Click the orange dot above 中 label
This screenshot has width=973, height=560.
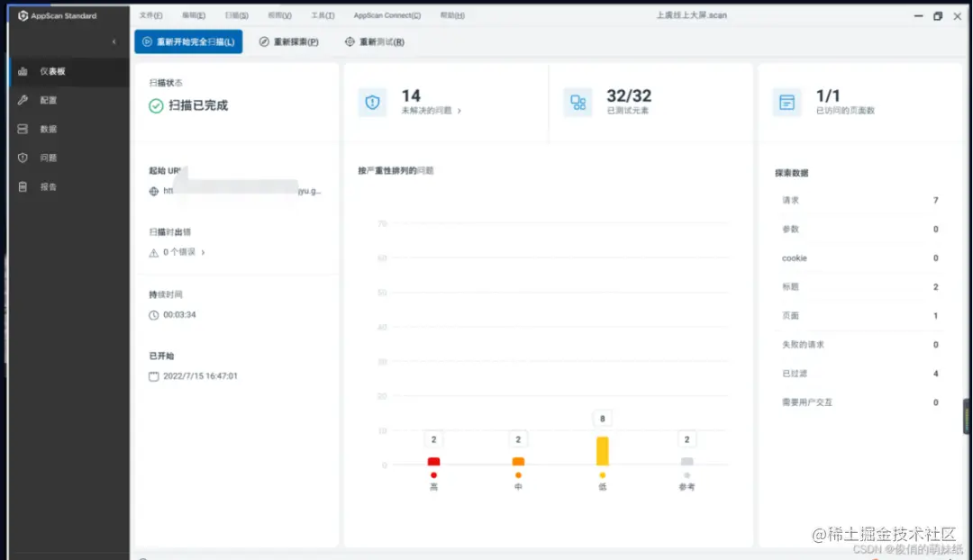[x=518, y=475]
